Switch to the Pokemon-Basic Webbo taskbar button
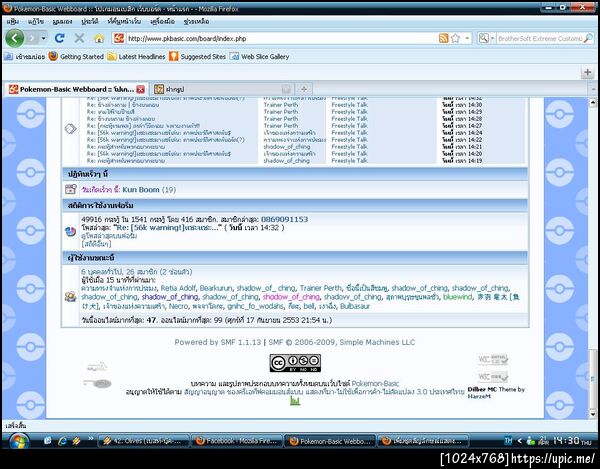This screenshot has width=600, height=469. pos(330,441)
